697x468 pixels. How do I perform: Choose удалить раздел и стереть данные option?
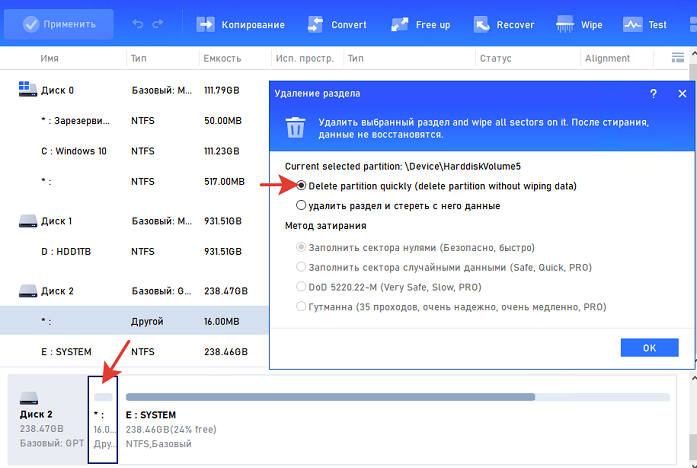tap(301, 206)
